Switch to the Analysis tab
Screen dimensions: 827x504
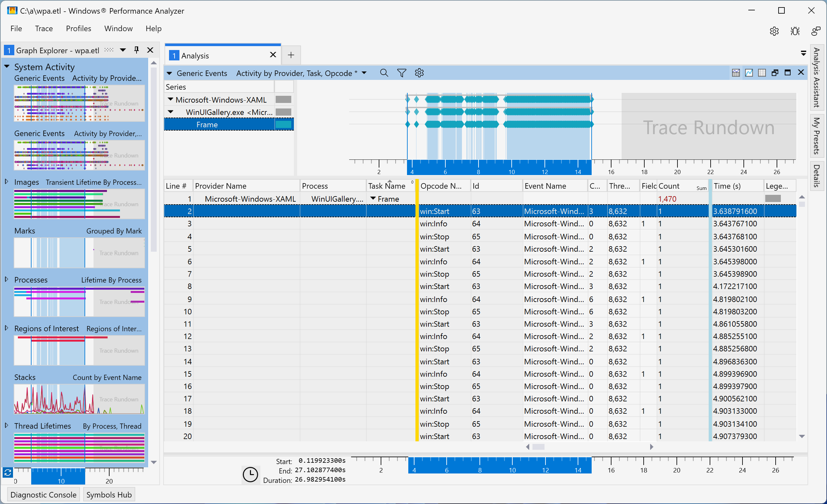click(x=196, y=55)
